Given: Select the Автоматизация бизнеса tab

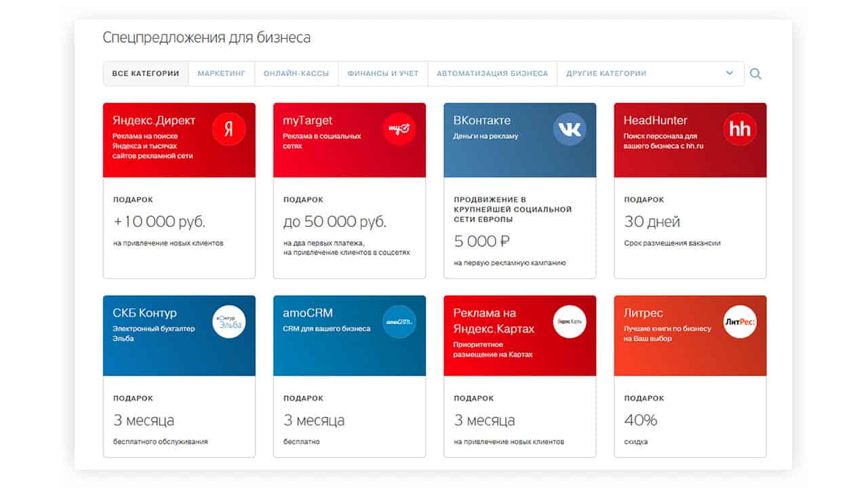Looking at the screenshot, I should click(x=492, y=74).
